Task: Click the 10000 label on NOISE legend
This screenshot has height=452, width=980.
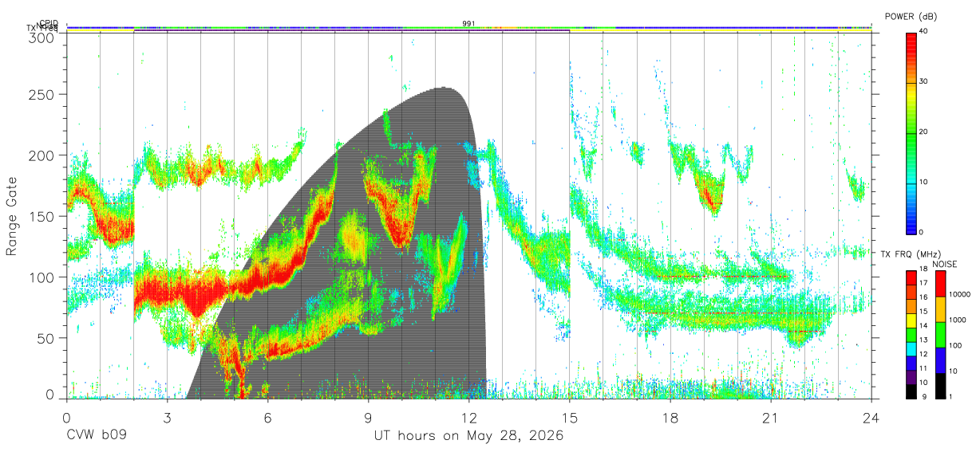Action: (959, 295)
